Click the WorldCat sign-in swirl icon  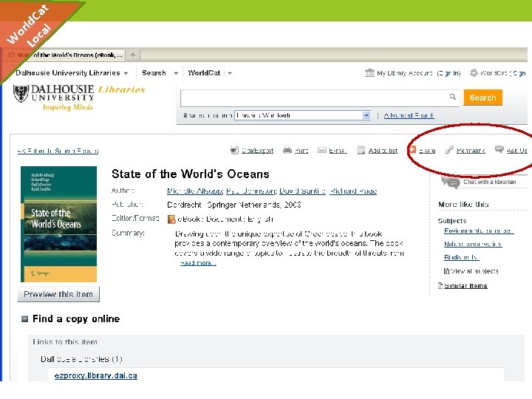[x=474, y=72]
